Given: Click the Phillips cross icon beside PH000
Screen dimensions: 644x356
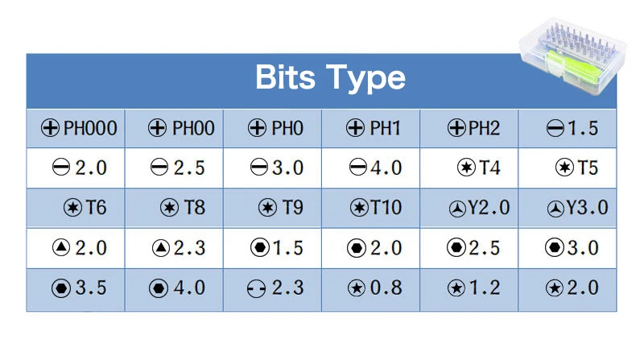Looking at the screenshot, I should 50,128.
